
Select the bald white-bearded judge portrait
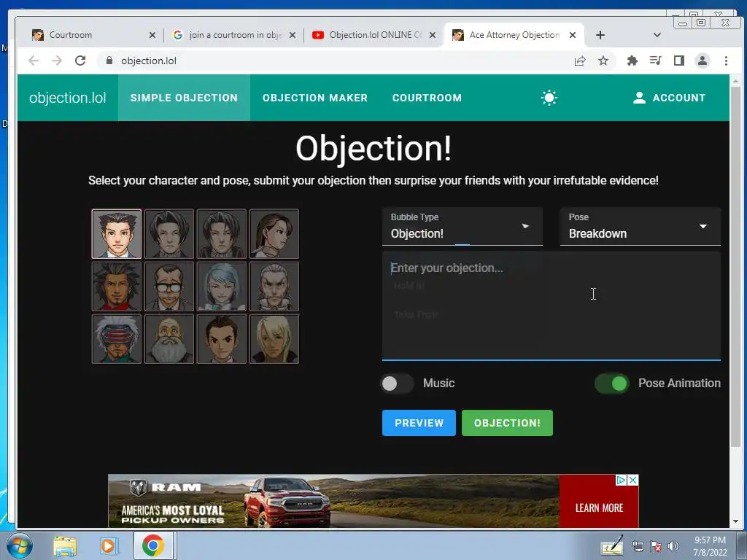pyautogui.click(x=169, y=338)
